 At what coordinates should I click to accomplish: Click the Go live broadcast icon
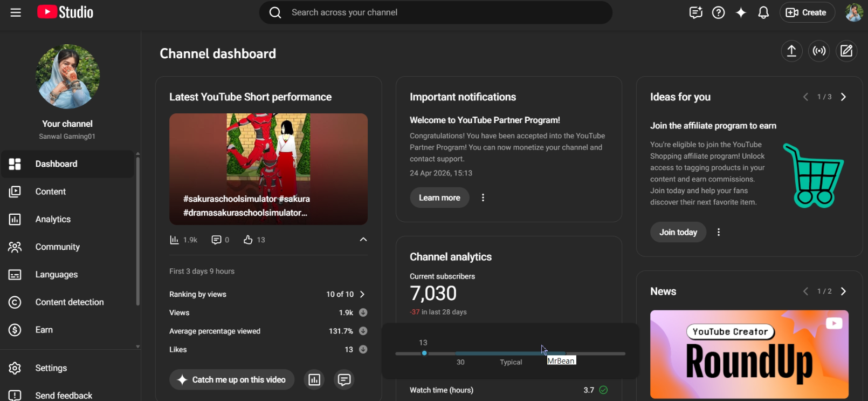coord(819,51)
